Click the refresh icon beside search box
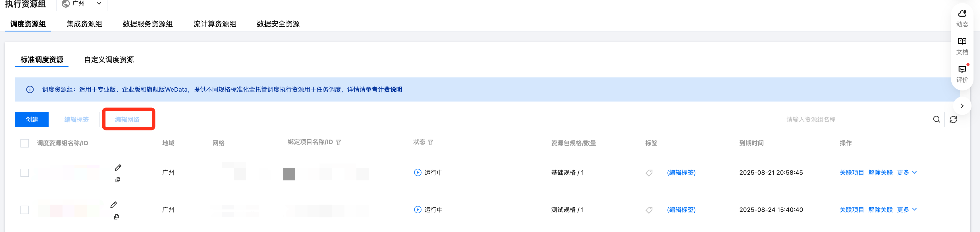This screenshot has height=232, width=980. click(x=953, y=120)
